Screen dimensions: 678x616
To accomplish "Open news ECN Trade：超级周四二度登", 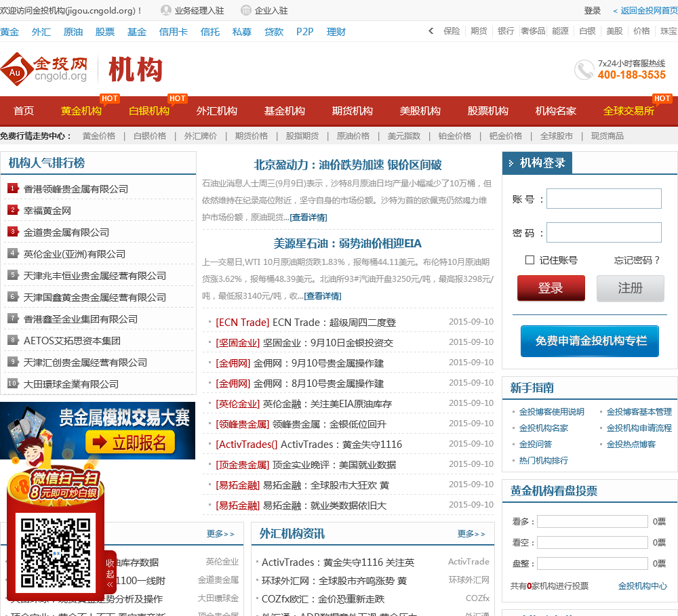I will [x=334, y=323].
